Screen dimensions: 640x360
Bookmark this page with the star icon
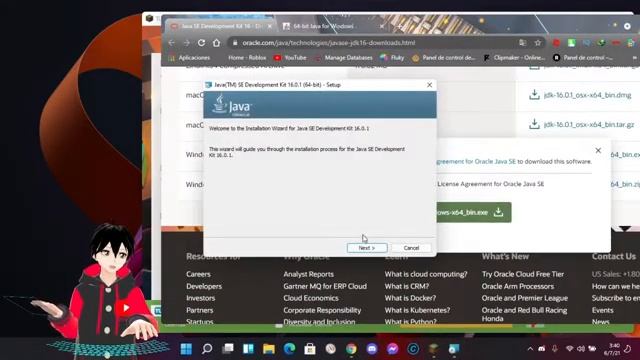click(x=538, y=42)
